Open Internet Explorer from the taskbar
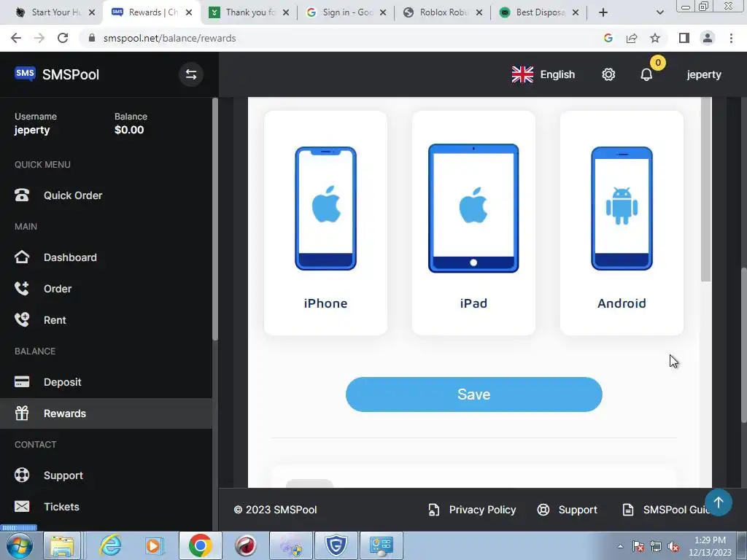 pos(111,545)
